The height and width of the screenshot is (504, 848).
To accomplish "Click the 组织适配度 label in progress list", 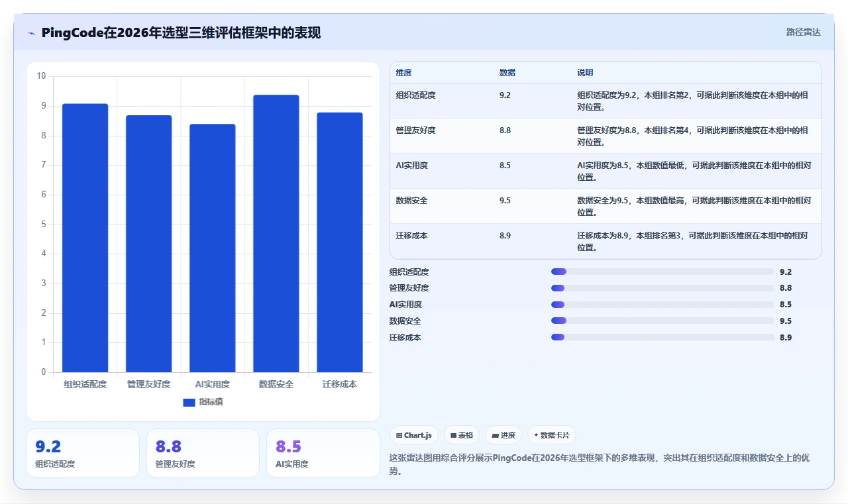I will [x=409, y=272].
